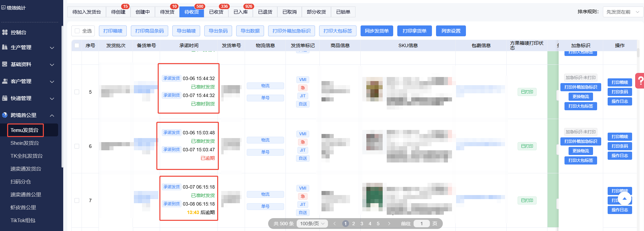The image size is (644, 231).
Task: Click the product thumbnail in row 5
Action: (375, 89)
